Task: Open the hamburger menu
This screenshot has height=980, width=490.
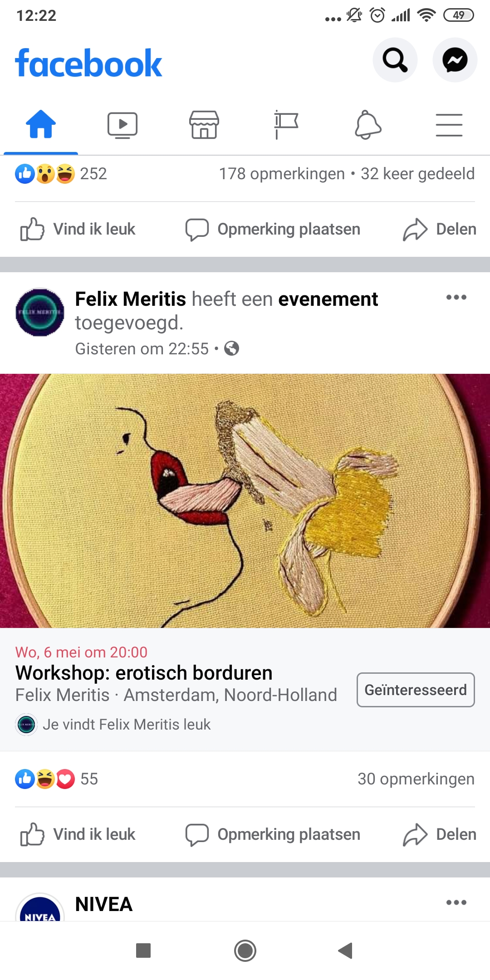Action: tap(449, 125)
